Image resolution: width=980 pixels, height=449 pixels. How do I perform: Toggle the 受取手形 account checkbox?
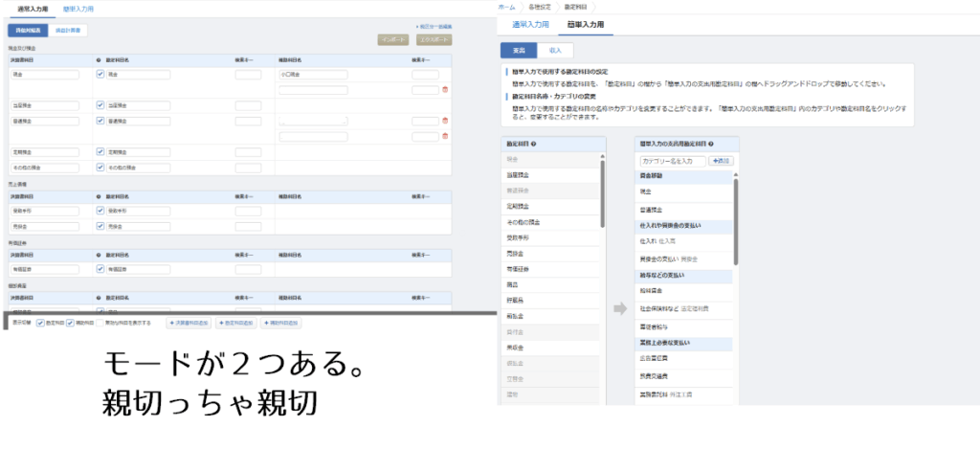coord(100,209)
